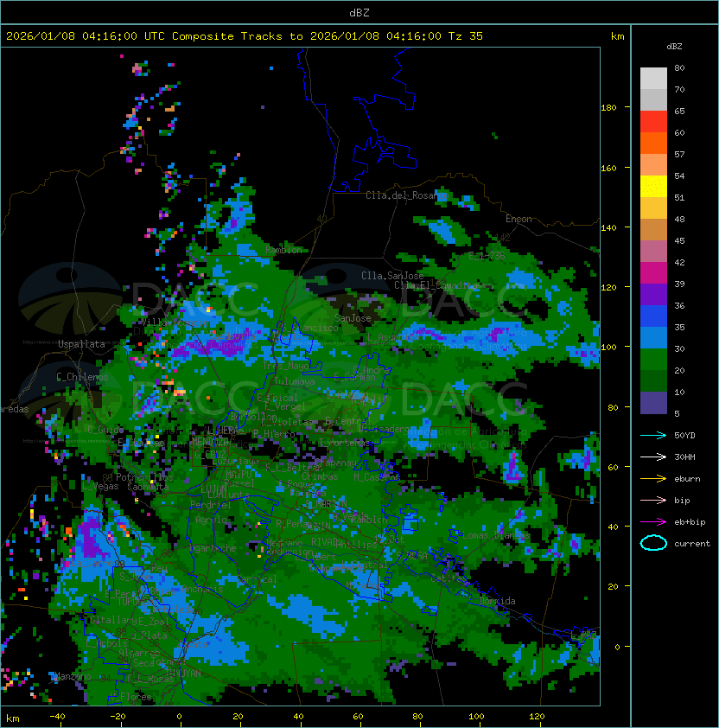
Task: Click the '100' tick on the vertical km axis
Action: tap(608, 348)
